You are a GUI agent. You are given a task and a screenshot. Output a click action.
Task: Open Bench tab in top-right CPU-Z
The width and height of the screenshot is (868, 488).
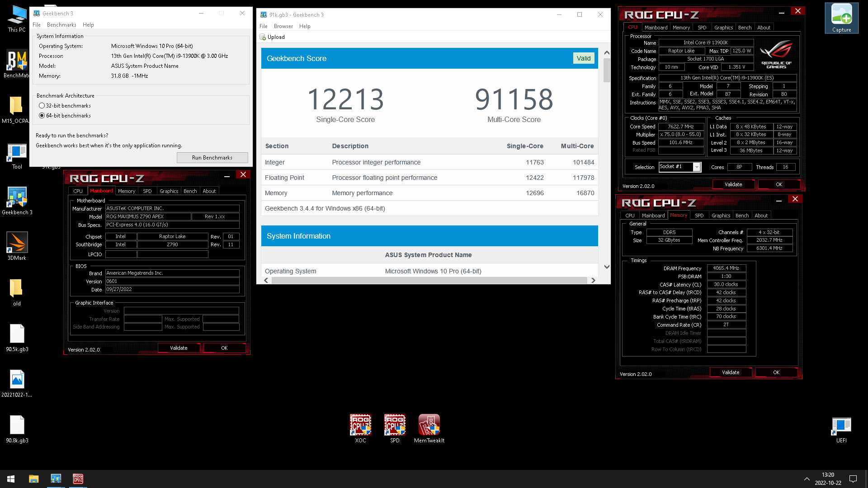pos(745,28)
